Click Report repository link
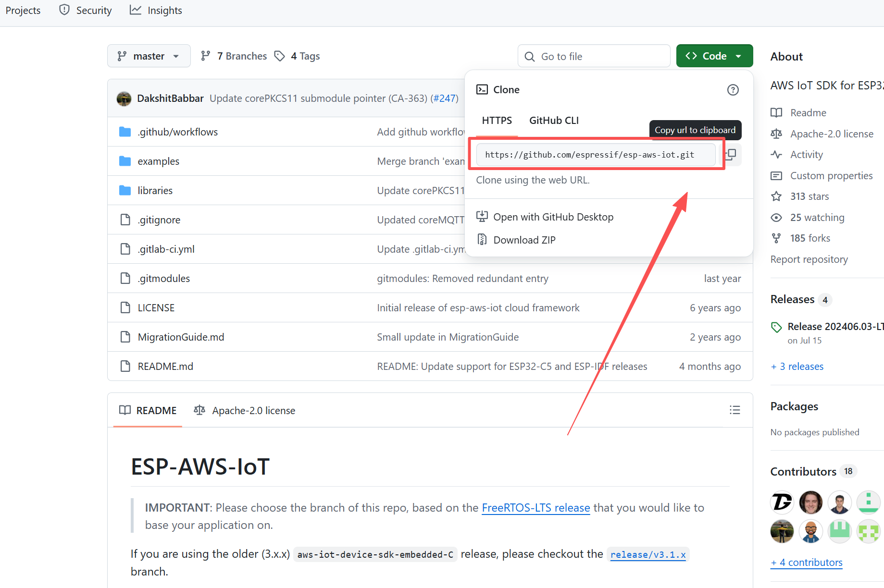The image size is (884, 588). click(x=809, y=259)
